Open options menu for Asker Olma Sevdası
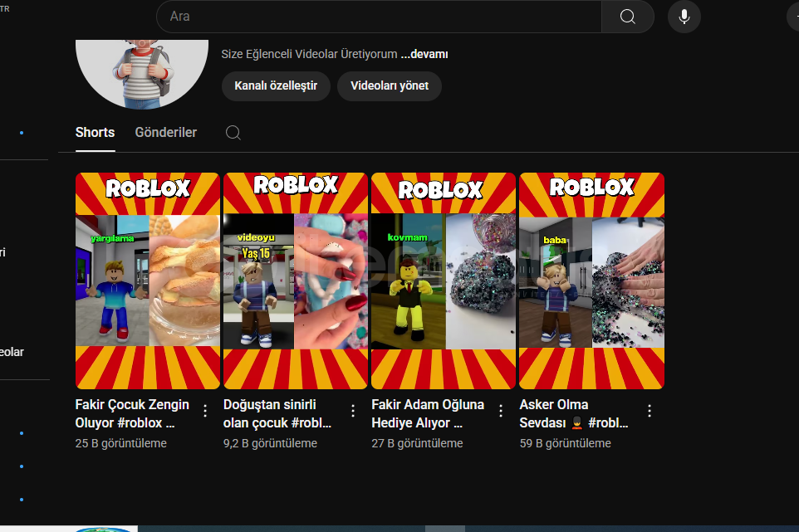This screenshot has height=532, width=799. click(649, 411)
